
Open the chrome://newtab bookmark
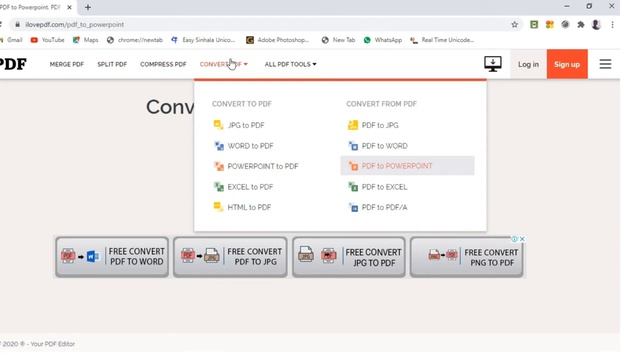click(135, 40)
